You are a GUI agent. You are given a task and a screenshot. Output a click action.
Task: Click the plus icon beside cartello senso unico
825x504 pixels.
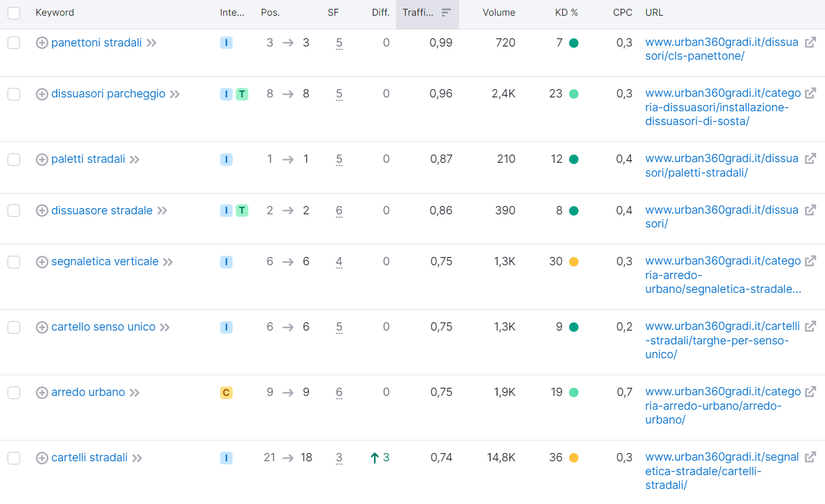42,327
